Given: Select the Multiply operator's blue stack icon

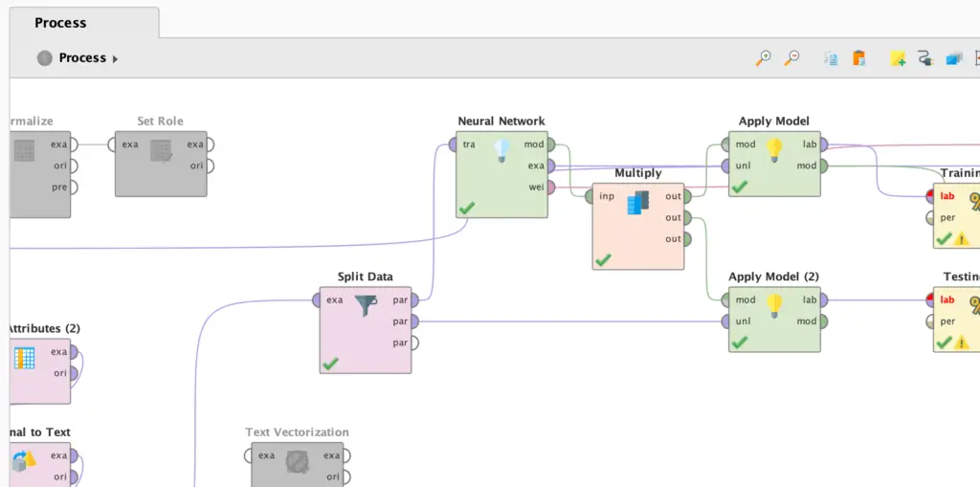Looking at the screenshot, I should pyautogui.click(x=638, y=203).
